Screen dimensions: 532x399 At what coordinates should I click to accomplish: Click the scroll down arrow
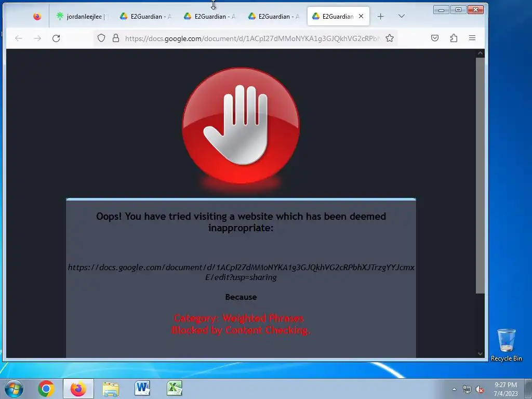pos(480,353)
